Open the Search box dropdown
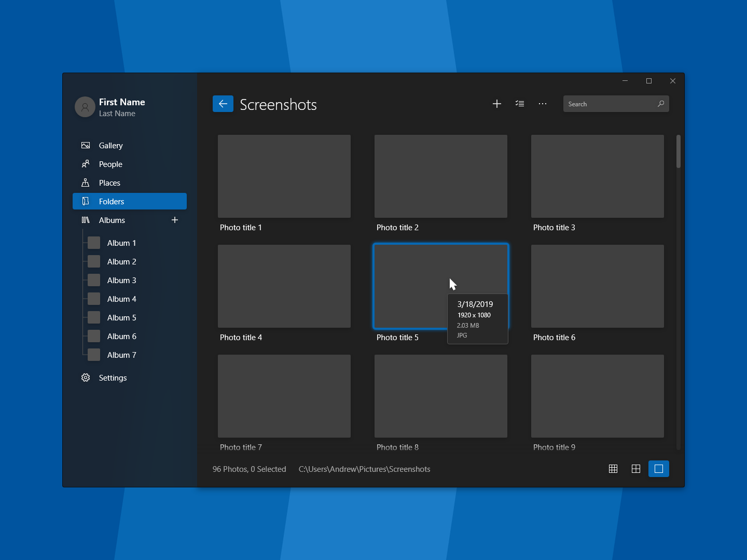The image size is (747, 560). click(x=615, y=104)
